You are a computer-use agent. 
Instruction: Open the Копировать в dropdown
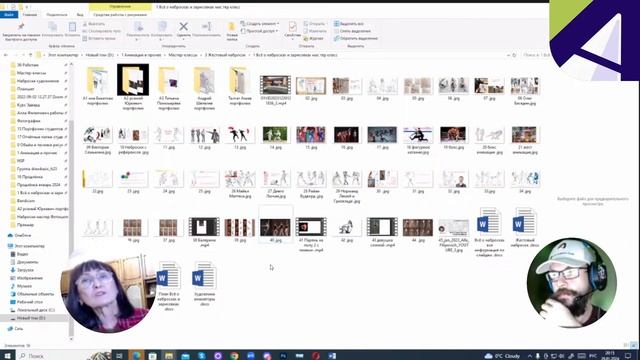162,31
